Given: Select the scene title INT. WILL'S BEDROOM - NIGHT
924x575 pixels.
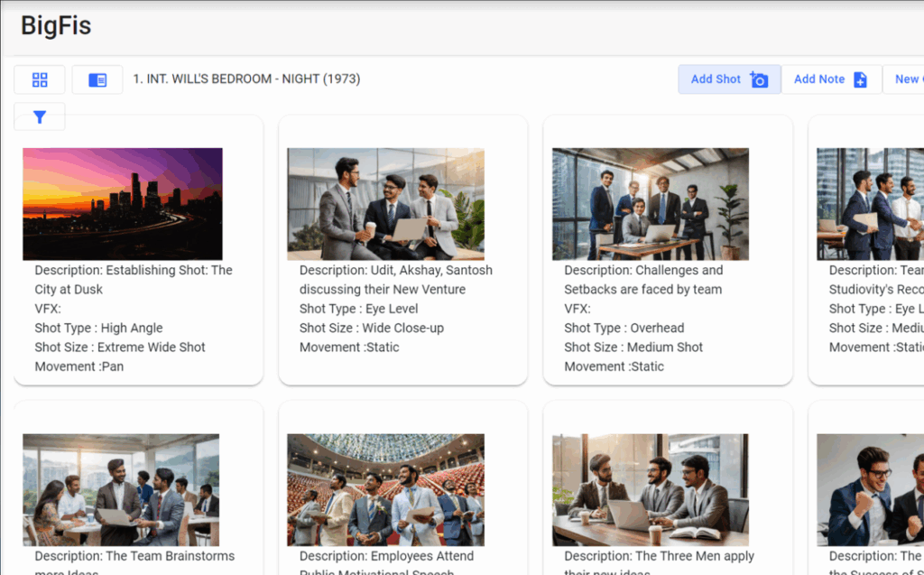Looking at the screenshot, I should point(246,79).
